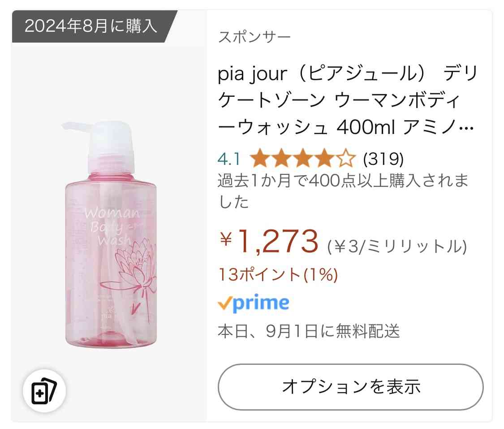The image size is (504, 429).
Task: Click the orange star rating icons
Action: tap(303, 158)
